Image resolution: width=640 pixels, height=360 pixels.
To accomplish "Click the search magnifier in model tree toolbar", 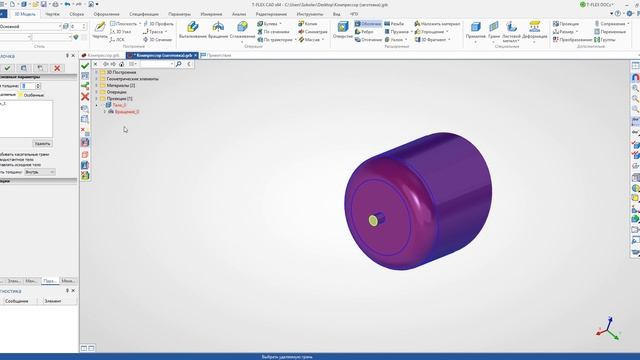I will pyautogui.click(x=178, y=64).
